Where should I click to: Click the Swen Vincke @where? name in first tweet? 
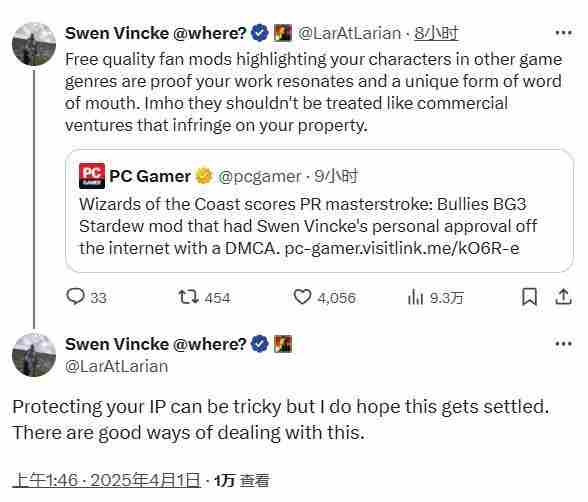[155, 33]
